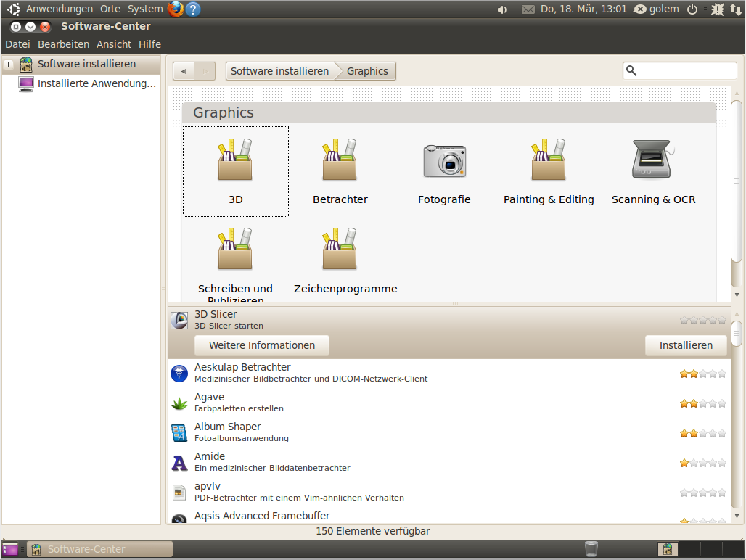Launch Firefox from the top panel
This screenshot has width=746, height=560.
pyautogui.click(x=176, y=9)
